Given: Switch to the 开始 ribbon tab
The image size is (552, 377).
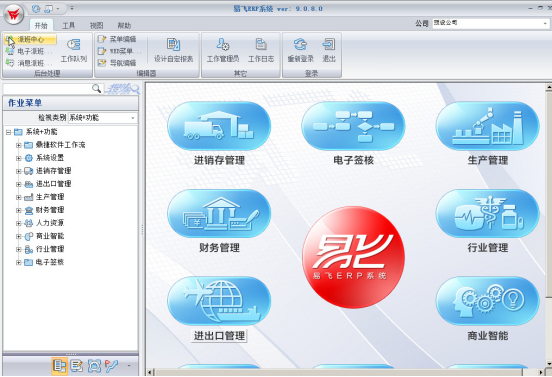Looking at the screenshot, I should [41, 25].
